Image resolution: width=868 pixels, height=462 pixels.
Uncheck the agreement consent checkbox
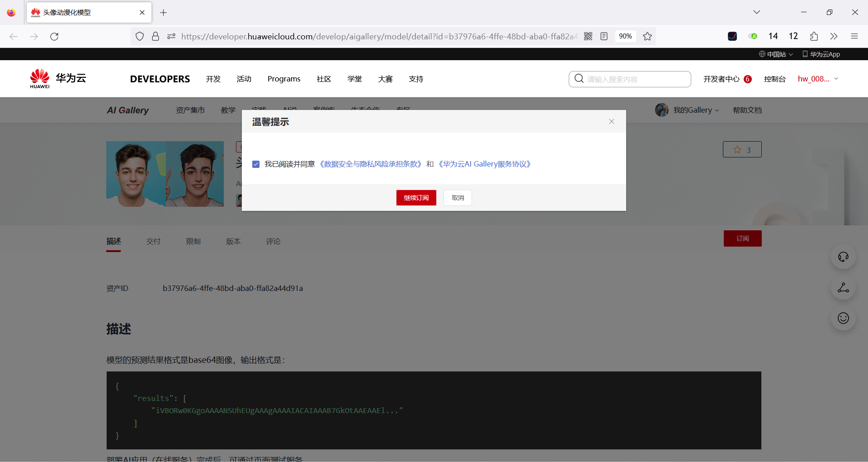[256, 164]
